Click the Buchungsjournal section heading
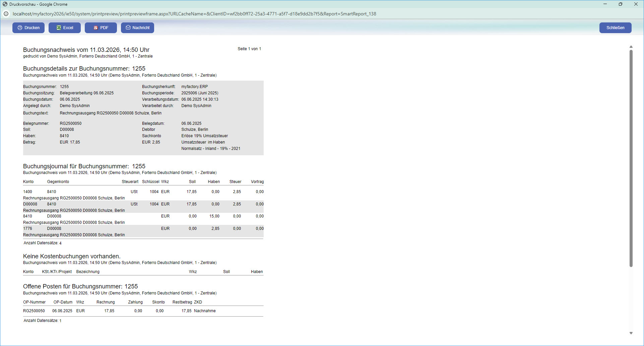 [x=84, y=166]
